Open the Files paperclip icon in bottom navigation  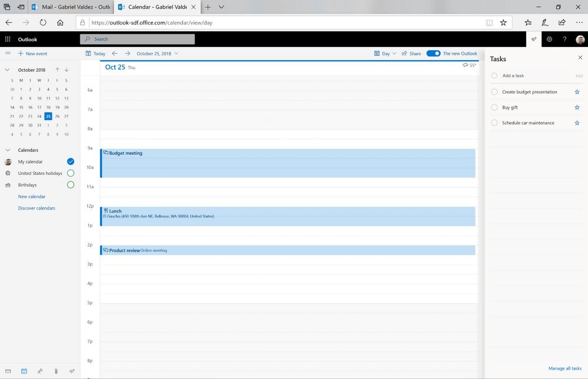click(x=56, y=371)
